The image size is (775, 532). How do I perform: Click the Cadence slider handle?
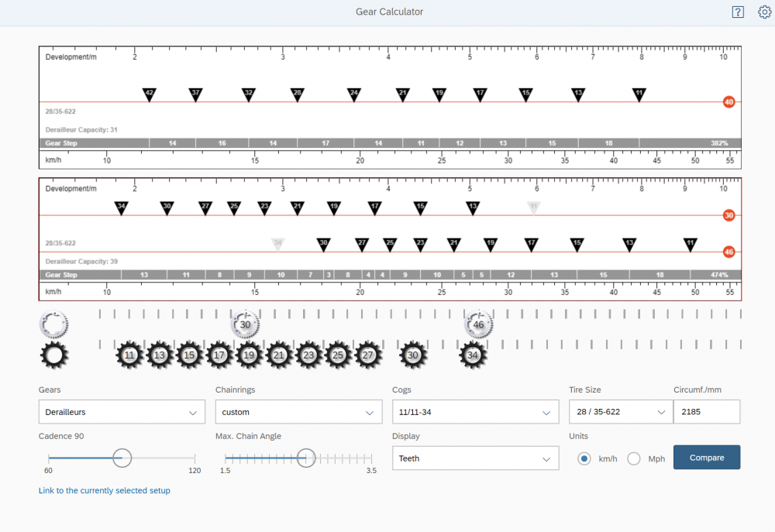pyautogui.click(x=122, y=458)
